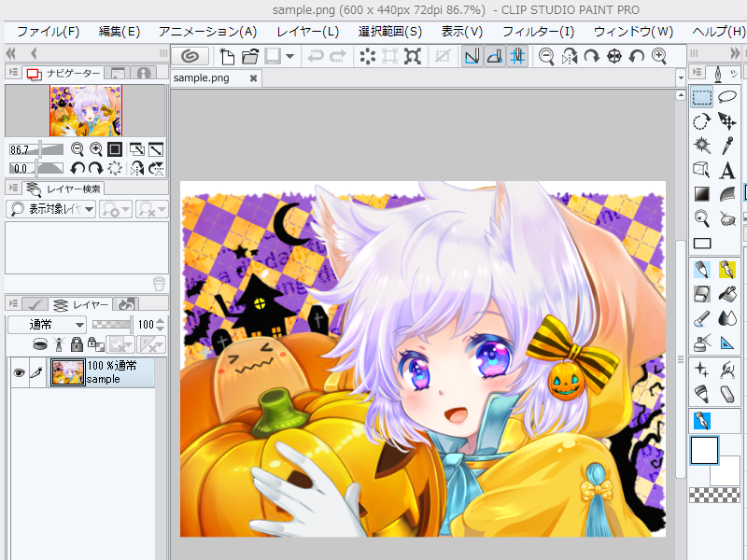Viewport: 747px width, 560px height.
Task: Select the Fill bucket tool
Action: (x=727, y=294)
